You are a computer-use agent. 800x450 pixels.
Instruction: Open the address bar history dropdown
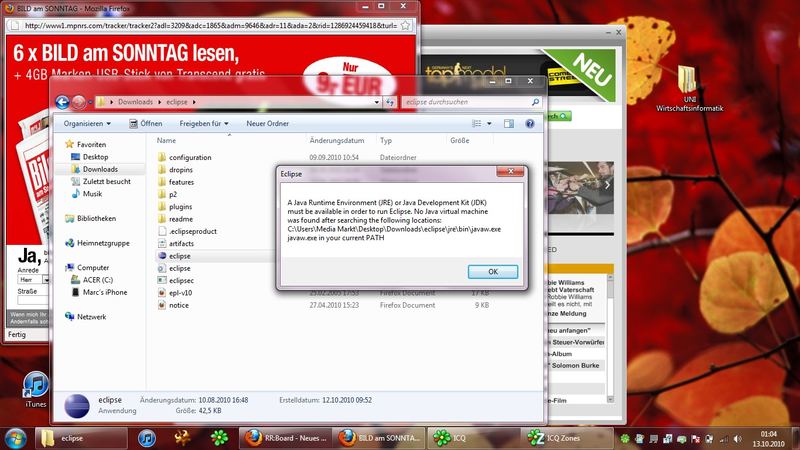tap(377, 102)
